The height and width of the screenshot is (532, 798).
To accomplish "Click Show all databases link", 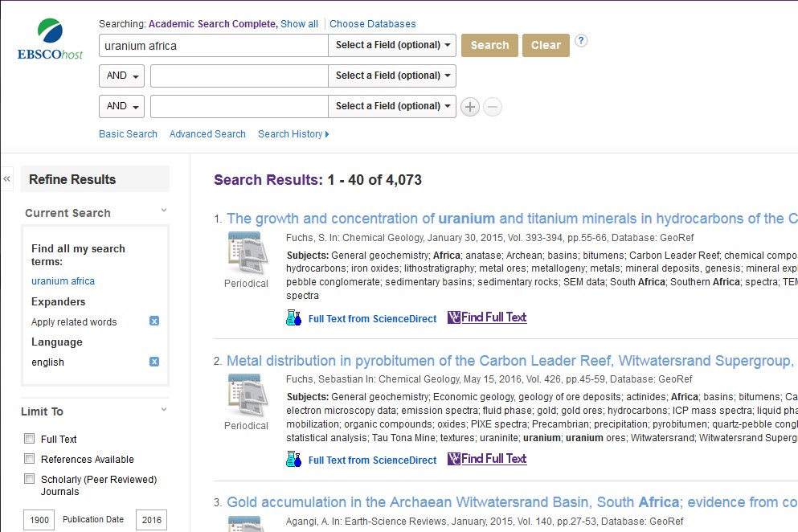I will [299, 24].
